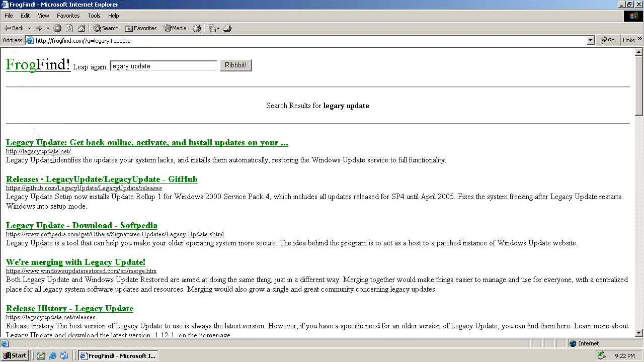Expand the address bar URL dropdown
This screenshot has width=644, height=362.
coord(591,41)
